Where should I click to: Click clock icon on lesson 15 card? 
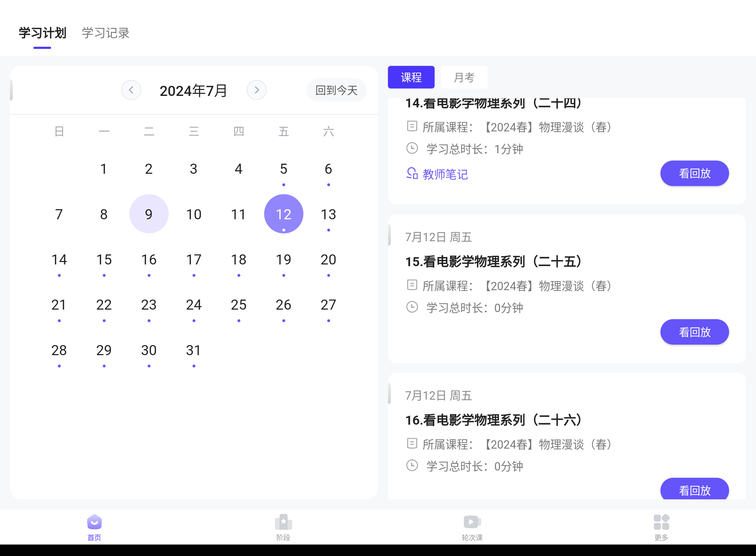pyautogui.click(x=412, y=307)
